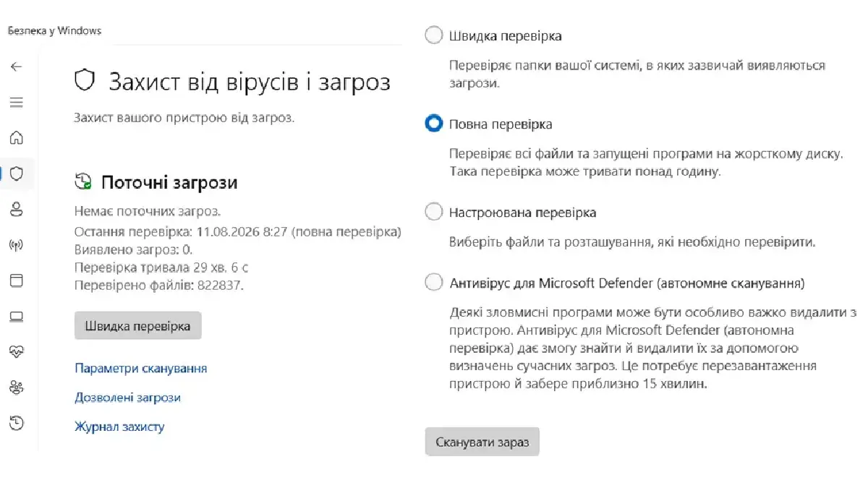Open the Home icon in sidebar
The image size is (868, 488).
click(x=17, y=138)
